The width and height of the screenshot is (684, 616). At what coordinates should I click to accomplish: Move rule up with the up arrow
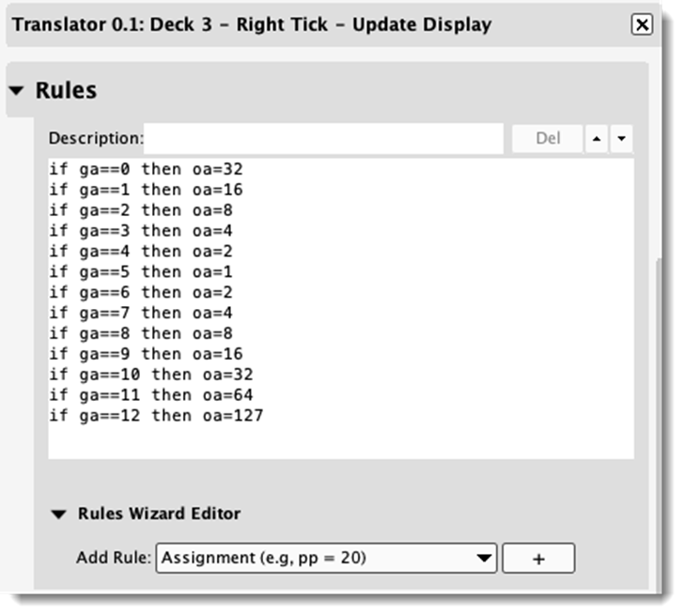click(x=596, y=140)
